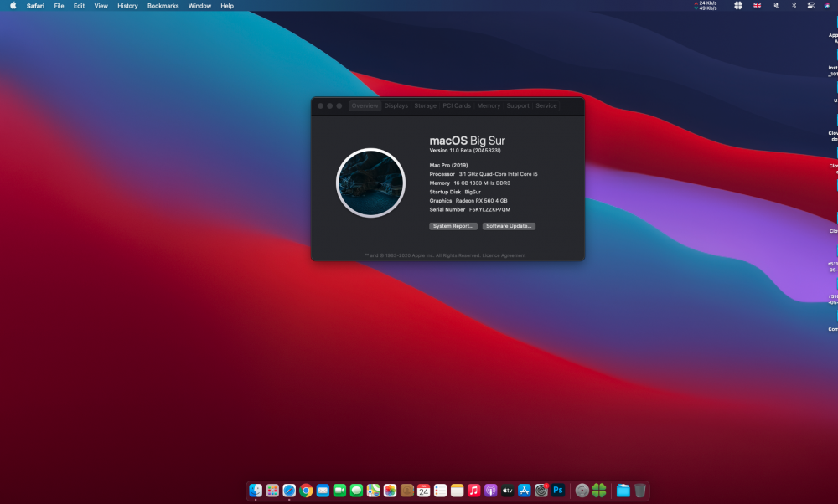Open Calendar showing date 24
Screen dimensions: 838x504
(424, 490)
